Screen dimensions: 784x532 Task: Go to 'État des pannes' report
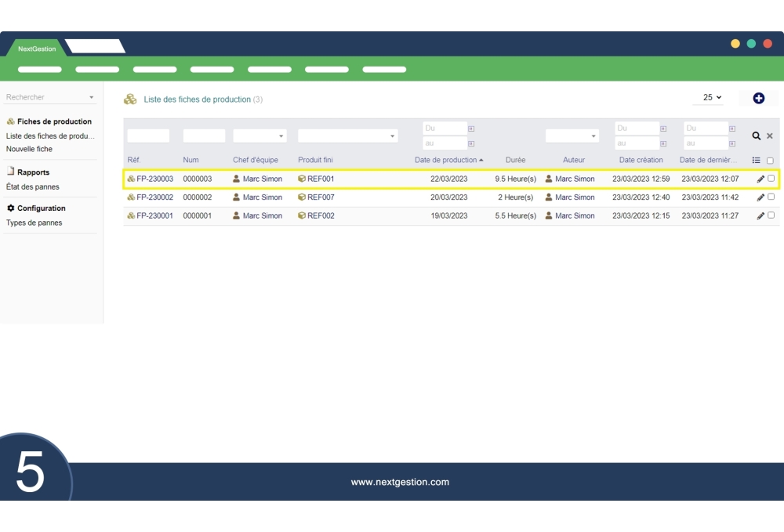pos(32,187)
